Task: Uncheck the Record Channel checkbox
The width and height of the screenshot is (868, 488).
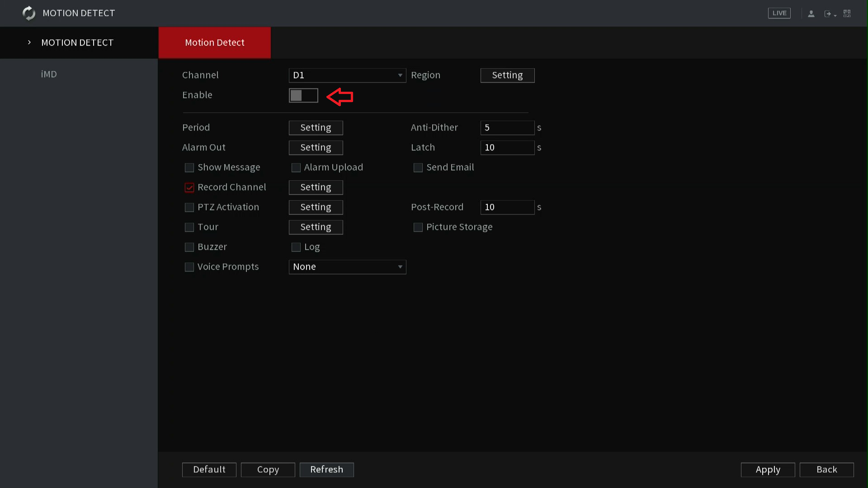Action: 189,187
